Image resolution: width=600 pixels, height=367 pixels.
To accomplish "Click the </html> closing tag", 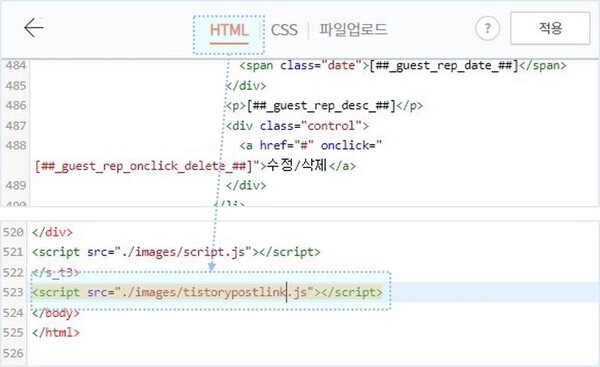I will [x=56, y=333].
